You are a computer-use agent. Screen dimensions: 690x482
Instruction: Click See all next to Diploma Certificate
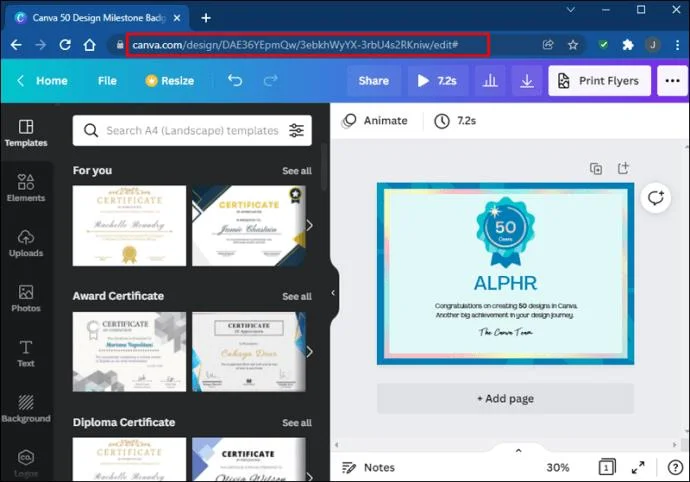pyautogui.click(x=297, y=423)
